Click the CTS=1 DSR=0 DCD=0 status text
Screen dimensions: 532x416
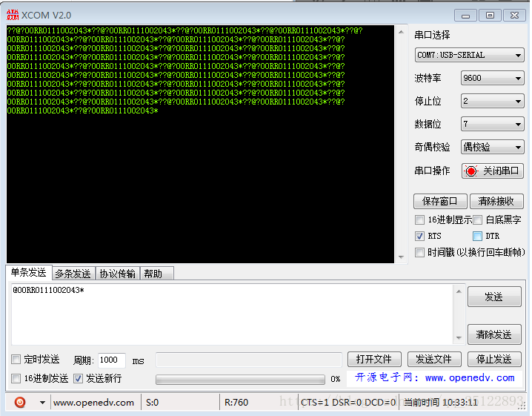[348, 403]
